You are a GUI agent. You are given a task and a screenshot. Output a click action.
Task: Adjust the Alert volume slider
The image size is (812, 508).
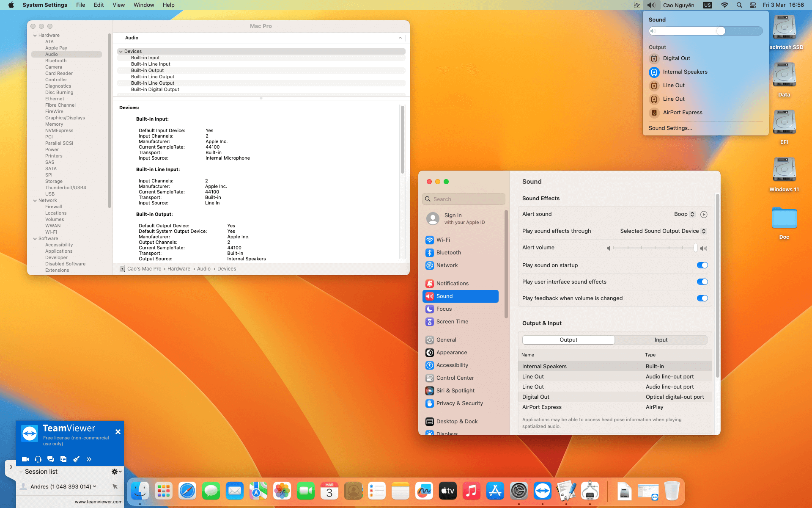click(654, 248)
